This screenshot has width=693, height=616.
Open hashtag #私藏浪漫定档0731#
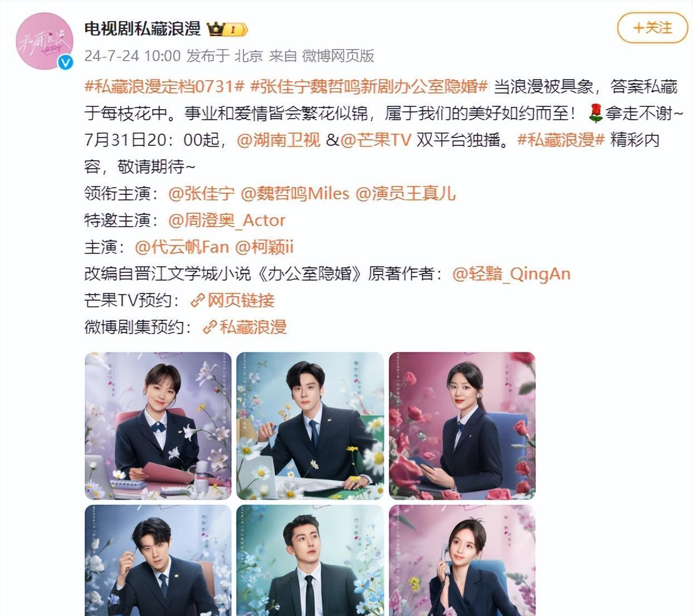pos(164,86)
